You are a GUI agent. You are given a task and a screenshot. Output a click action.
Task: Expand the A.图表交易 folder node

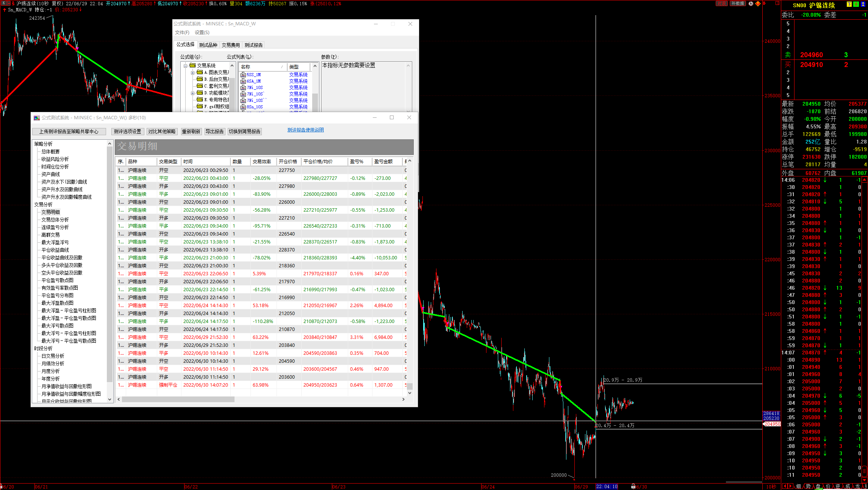[192, 72]
